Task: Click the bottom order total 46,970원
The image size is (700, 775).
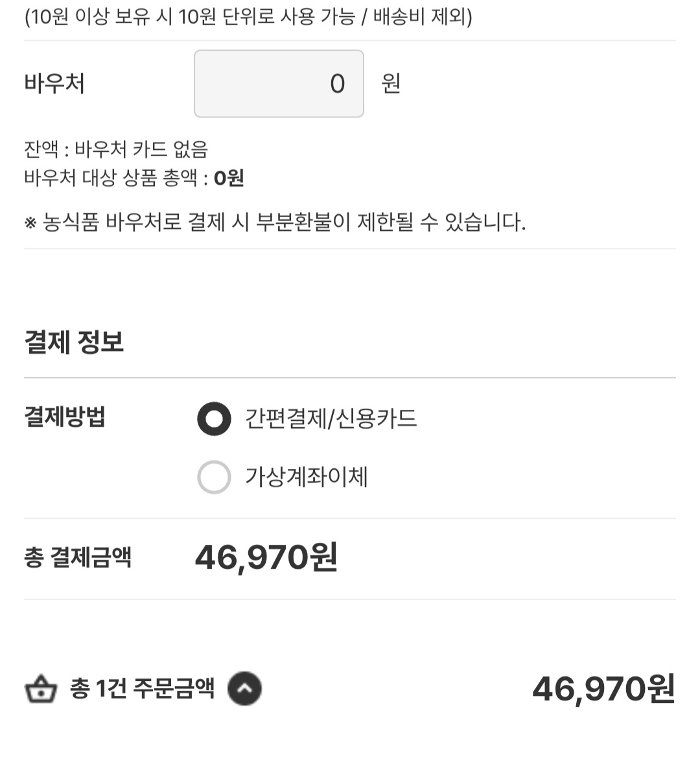Action: point(603,689)
